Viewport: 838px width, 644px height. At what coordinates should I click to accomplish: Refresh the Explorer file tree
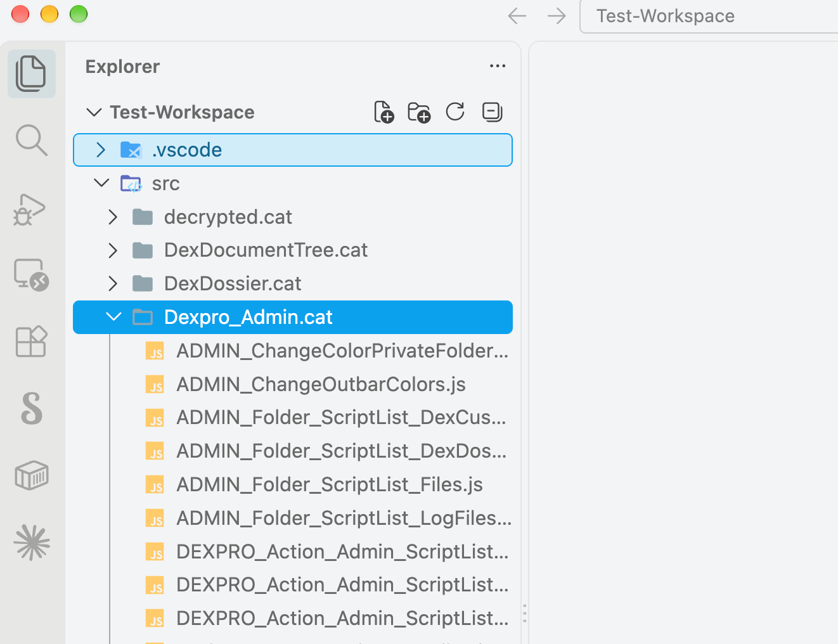click(455, 112)
